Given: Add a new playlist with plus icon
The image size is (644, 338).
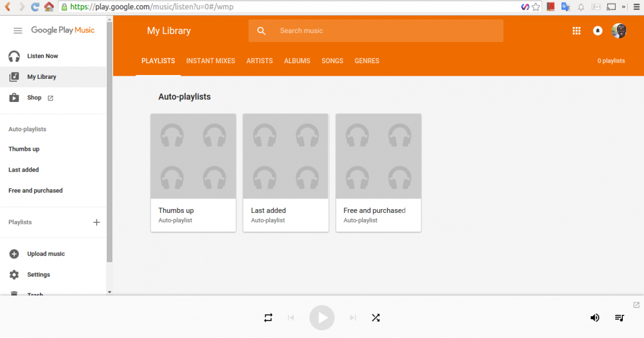Looking at the screenshot, I should pos(96,222).
